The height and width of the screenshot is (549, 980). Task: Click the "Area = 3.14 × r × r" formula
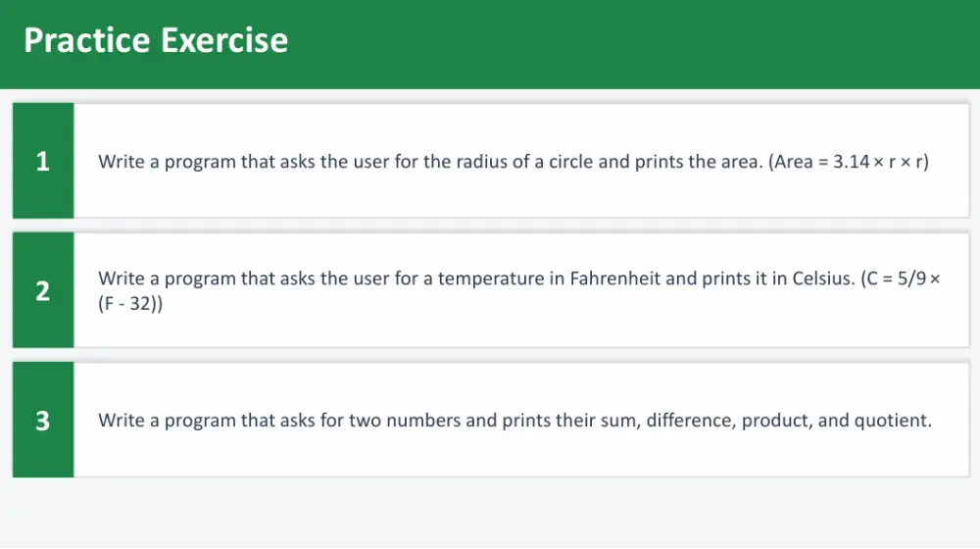click(849, 162)
